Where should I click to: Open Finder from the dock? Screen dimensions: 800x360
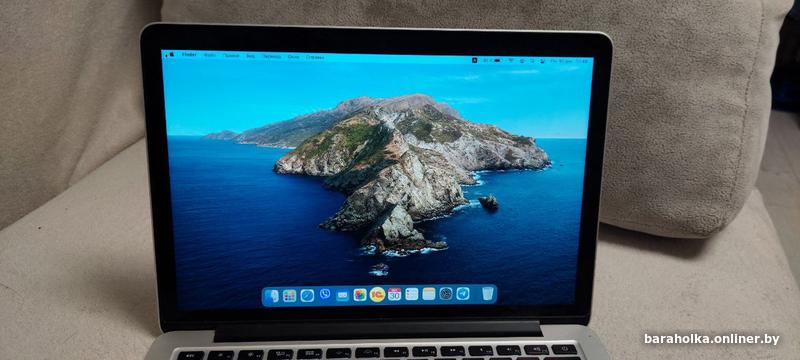pos(272,296)
